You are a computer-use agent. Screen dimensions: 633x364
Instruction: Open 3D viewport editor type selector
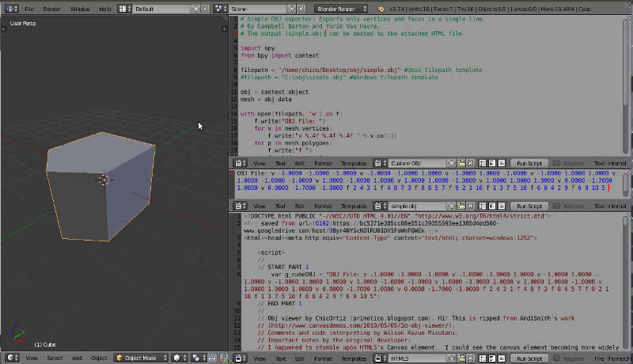[13, 358]
